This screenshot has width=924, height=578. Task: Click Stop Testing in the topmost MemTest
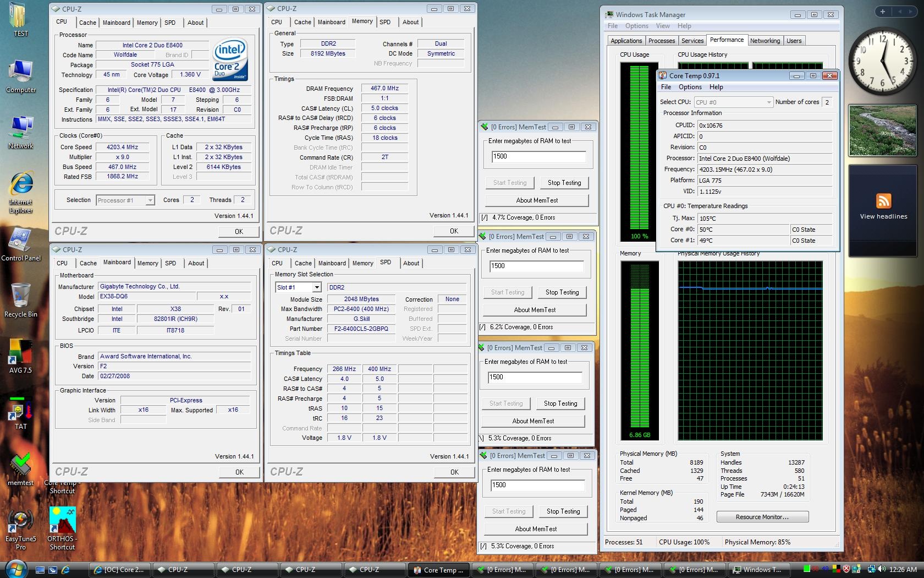coord(564,183)
